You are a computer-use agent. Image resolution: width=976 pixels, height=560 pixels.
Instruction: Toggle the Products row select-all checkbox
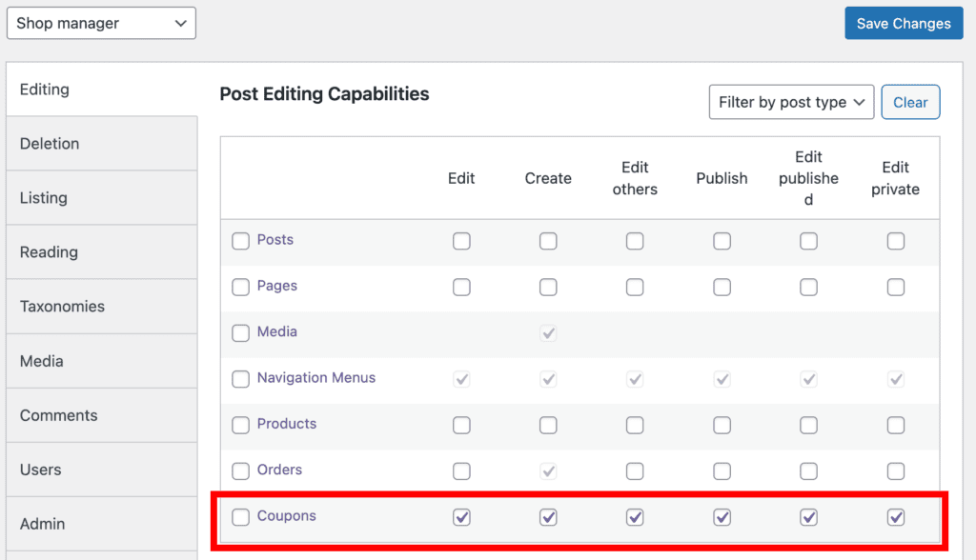241,425
